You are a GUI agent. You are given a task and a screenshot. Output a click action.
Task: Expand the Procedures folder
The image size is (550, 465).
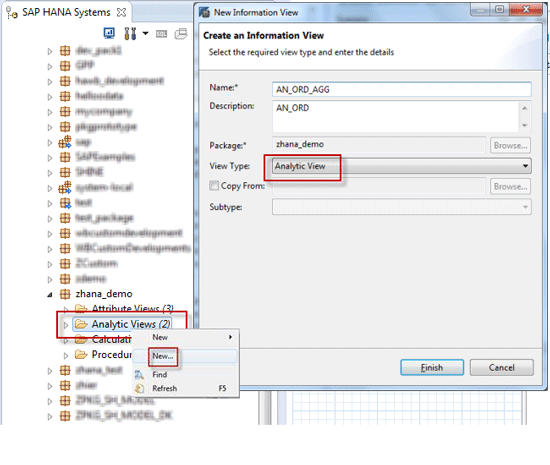[x=66, y=356]
